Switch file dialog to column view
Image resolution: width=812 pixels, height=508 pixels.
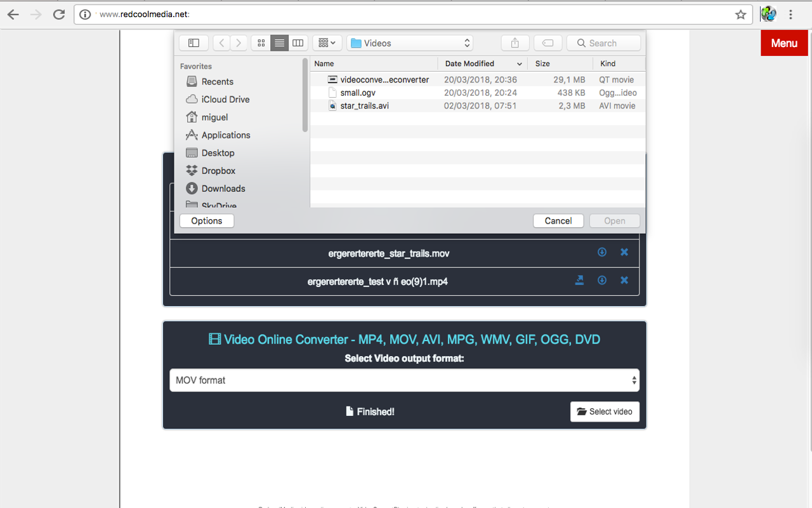(x=298, y=43)
